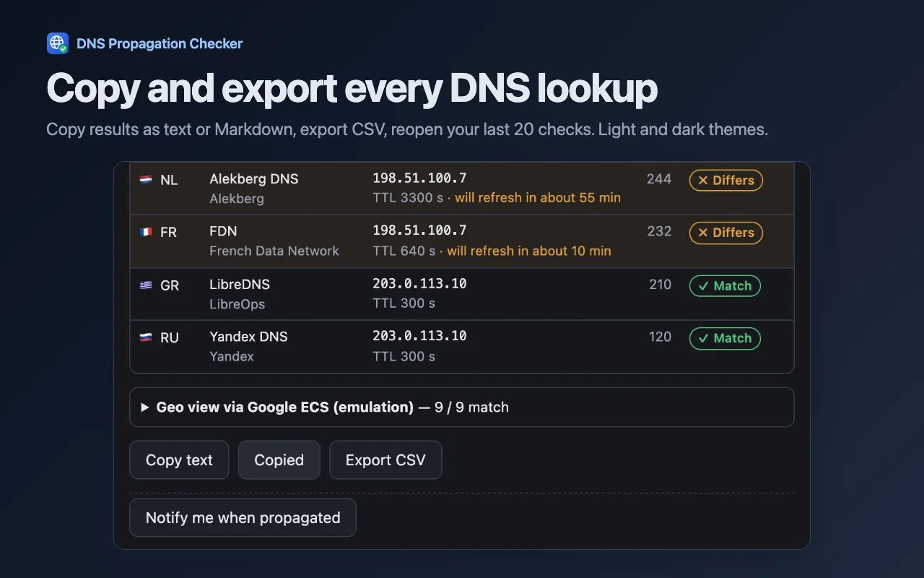Viewport: 924px width, 578px height.
Task: Click the TTL 640 s value
Action: pos(404,251)
